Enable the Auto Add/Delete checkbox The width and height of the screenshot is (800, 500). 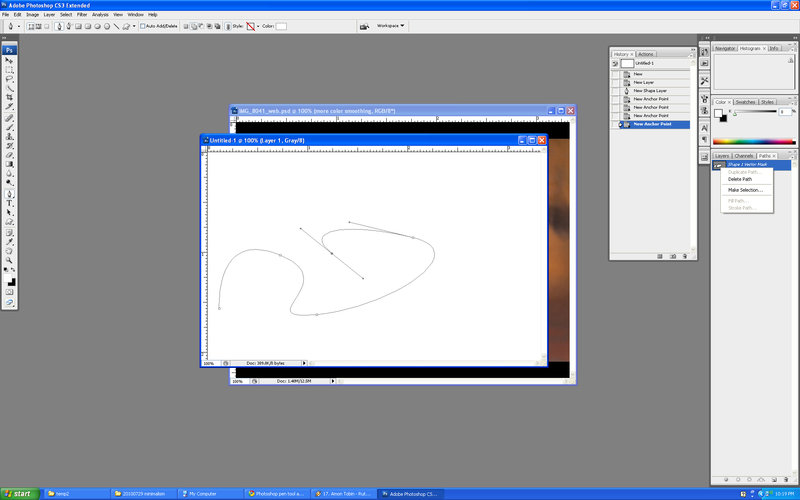coord(143,26)
